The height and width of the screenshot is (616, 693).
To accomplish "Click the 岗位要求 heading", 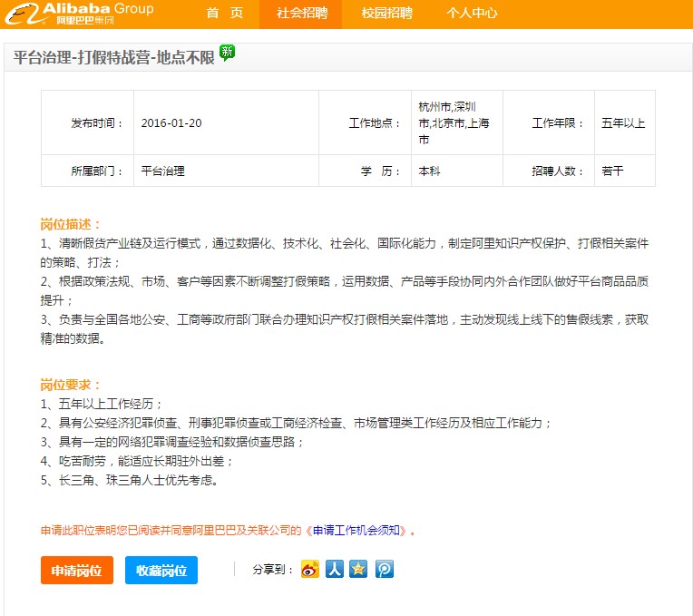I will [x=70, y=385].
